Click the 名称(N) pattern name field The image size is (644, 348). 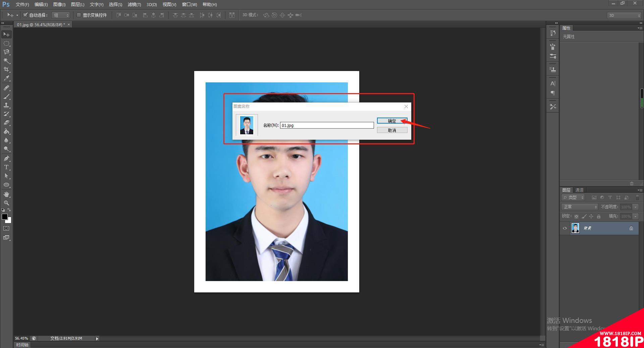(x=327, y=125)
